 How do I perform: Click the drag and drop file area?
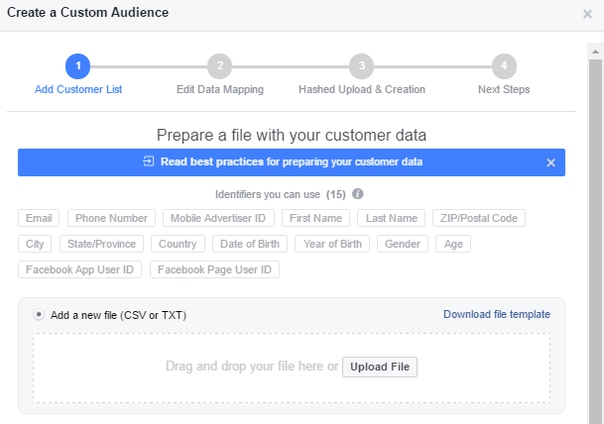[292, 368]
